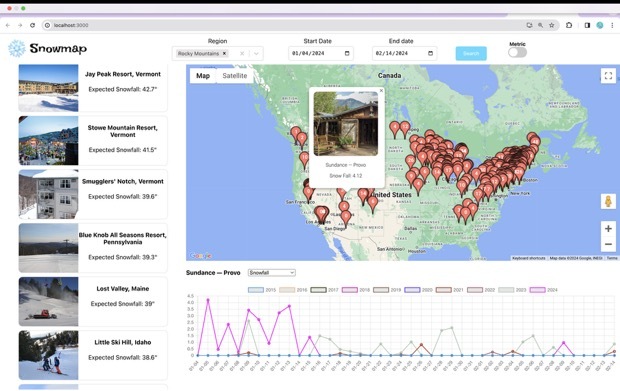Screen dimensions: 620x391
Task: Select Lost Valley, Maine title
Action: pyautogui.click(x=123, y=289)
